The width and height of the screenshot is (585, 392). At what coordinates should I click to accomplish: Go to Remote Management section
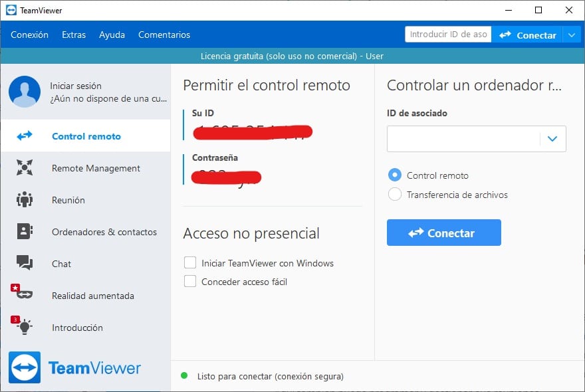86,168
